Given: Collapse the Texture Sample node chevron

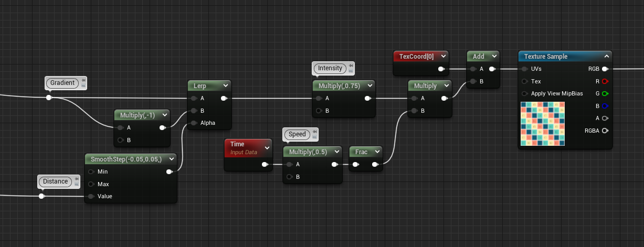Looking at the screenshot, I should tap(606, 57).
